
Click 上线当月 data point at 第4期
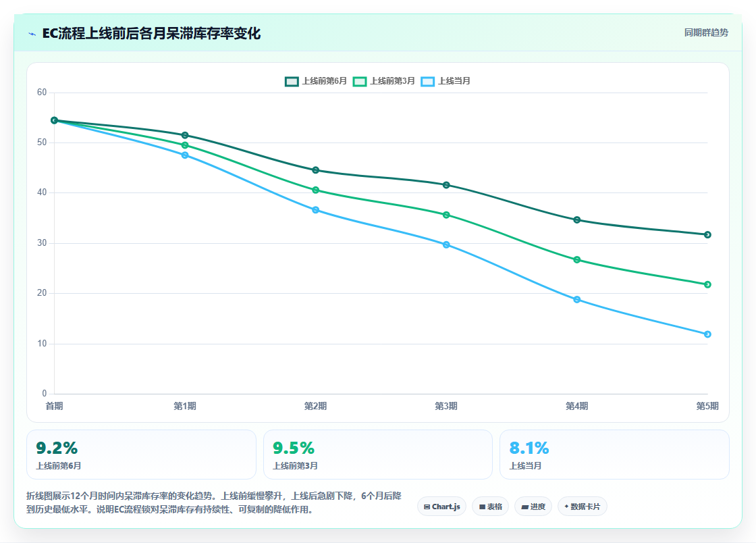(x=577, y=299)
